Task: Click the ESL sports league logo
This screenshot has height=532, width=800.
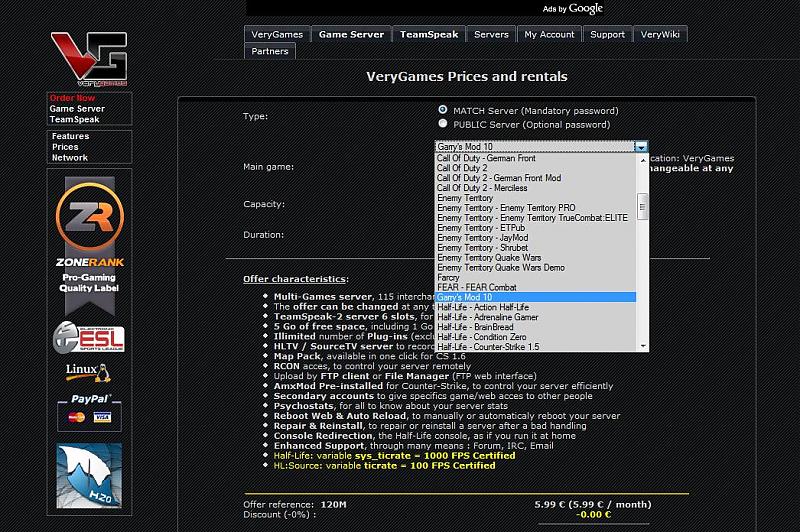Action: coord(88,337)
